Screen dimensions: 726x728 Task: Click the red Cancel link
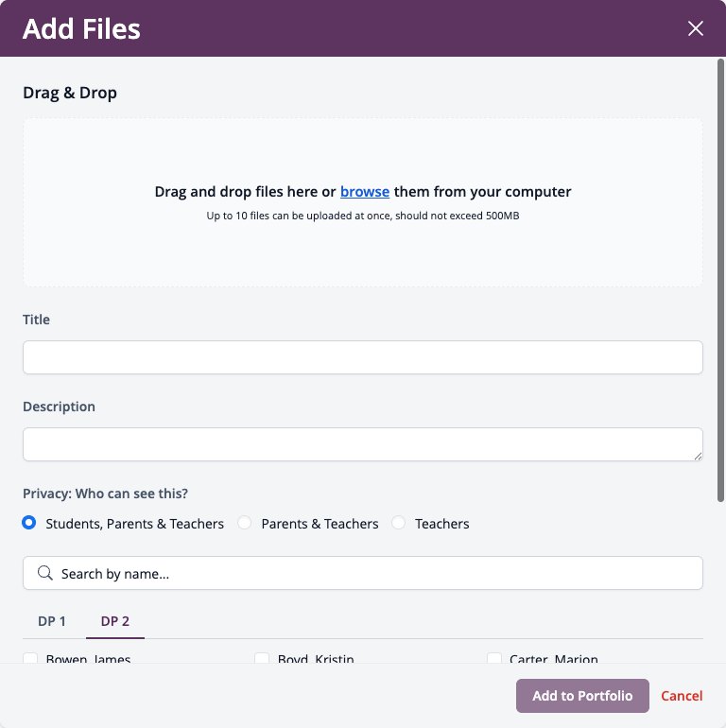coord(682,696)
